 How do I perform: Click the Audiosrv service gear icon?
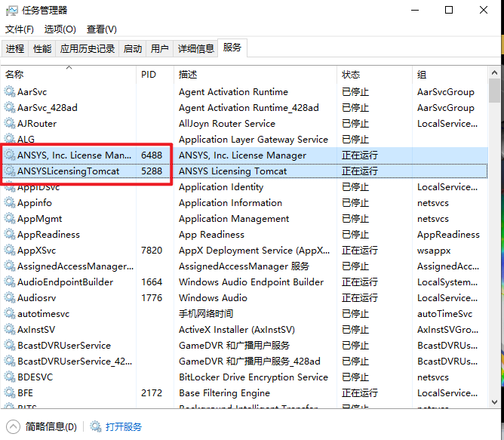pyautogui.click(x=10, y=298)
